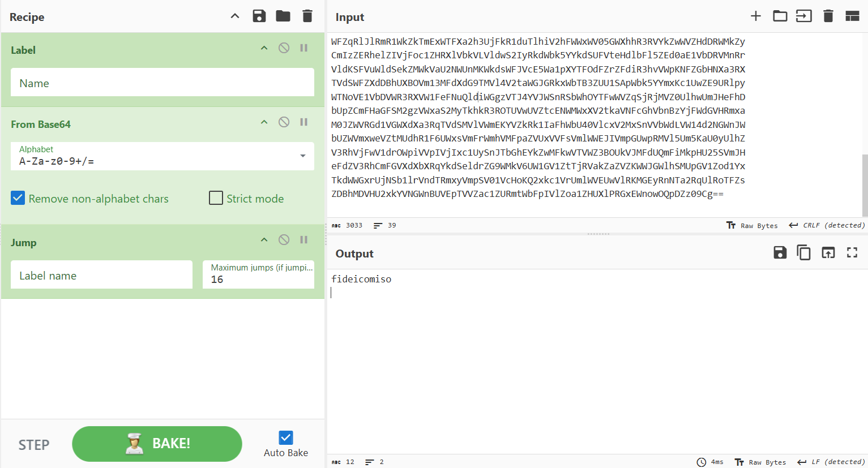Disable the Label operation

[284, 48]
